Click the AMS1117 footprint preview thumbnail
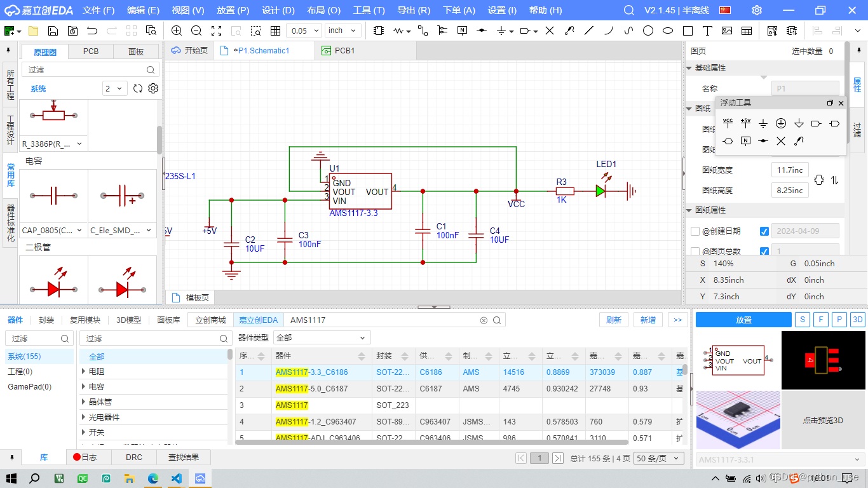The image size is (868, 488). [822, 360]
